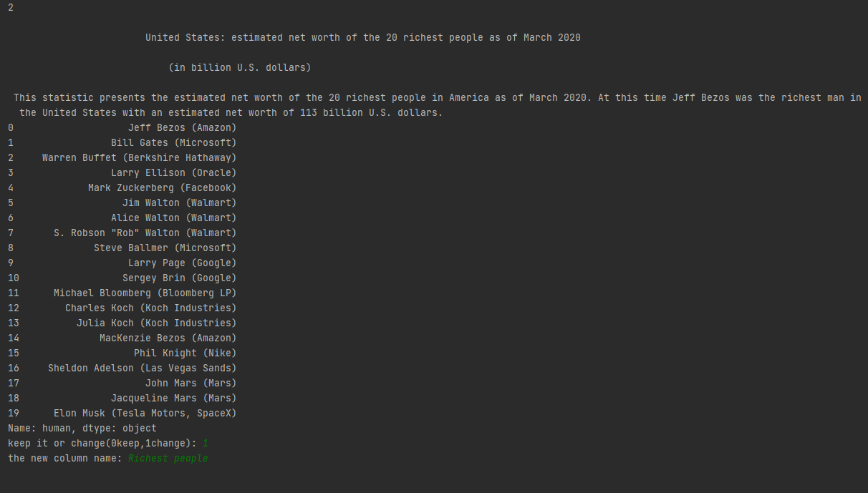Place cursor on 'Sheldon Adelson (Las Vegas Sands)' line
The image size is (868, 493).
point(142,368)
